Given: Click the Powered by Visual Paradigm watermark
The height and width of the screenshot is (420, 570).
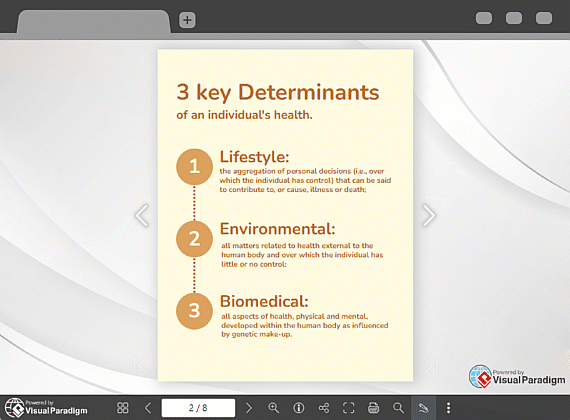Looking at the screenshot, I should coord(517,376).
